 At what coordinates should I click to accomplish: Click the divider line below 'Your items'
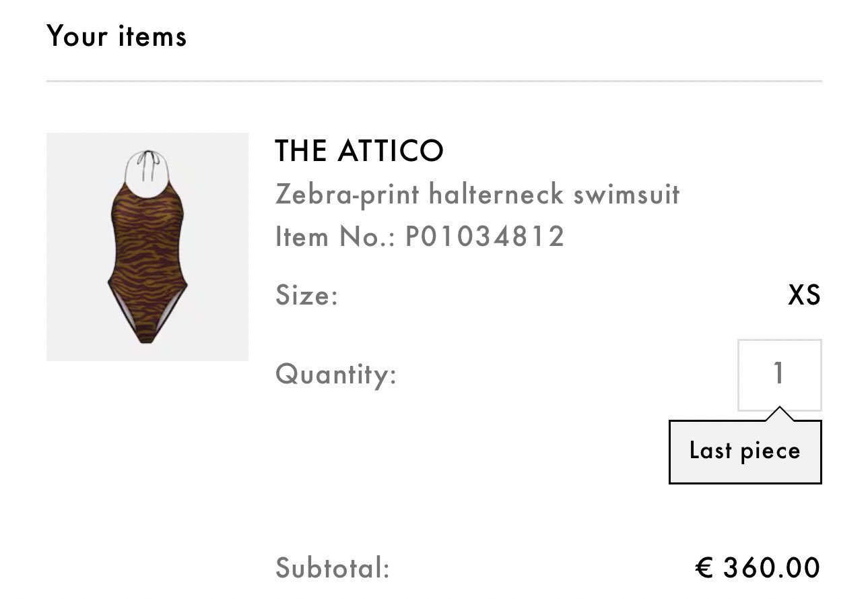[434, 82]
